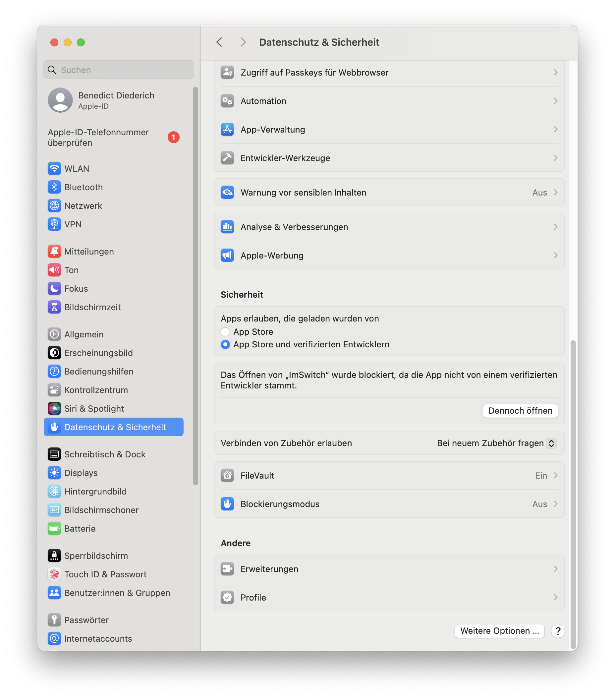Click the VPN icon
The image size is (615, 700).
tap(54, 224)
